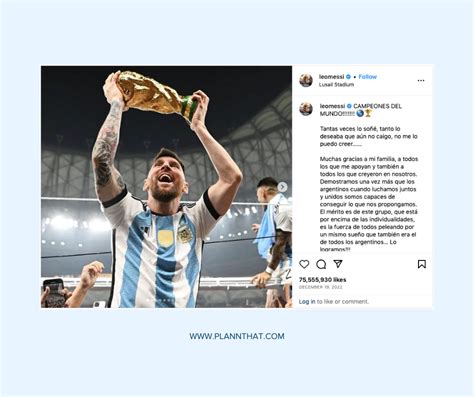Share post with paper plane icon
Viewport: 474px width, 397px height.
pos(338,264)
